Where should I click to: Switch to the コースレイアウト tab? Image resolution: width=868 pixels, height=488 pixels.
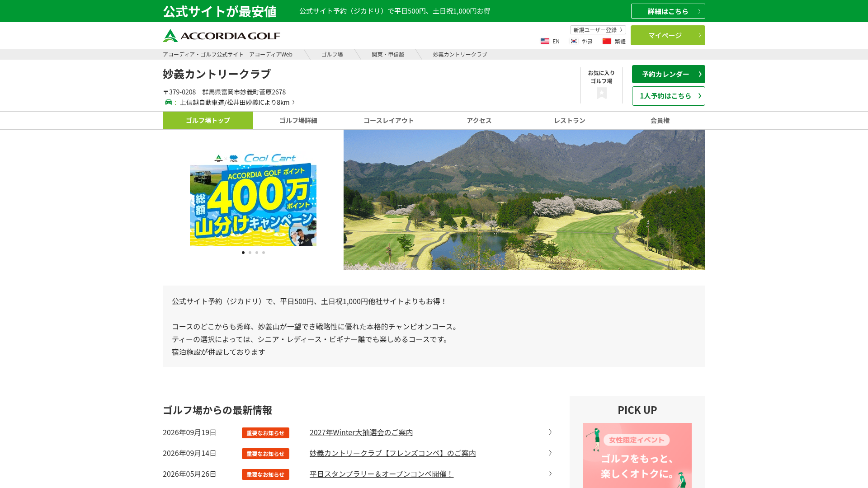pos(389,120)
